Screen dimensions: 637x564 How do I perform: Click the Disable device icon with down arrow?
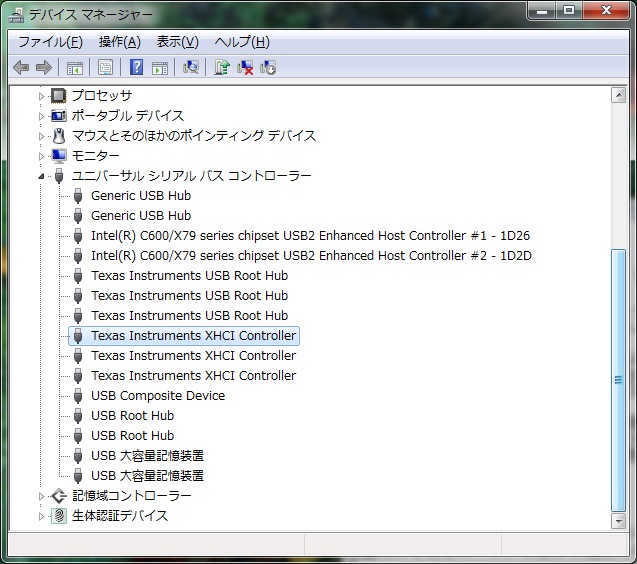268,67
